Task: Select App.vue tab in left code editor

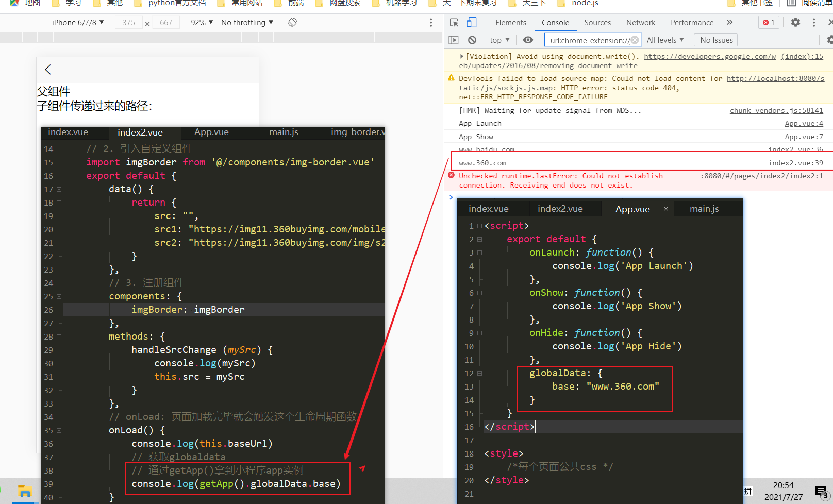Action: click(211, 132)
